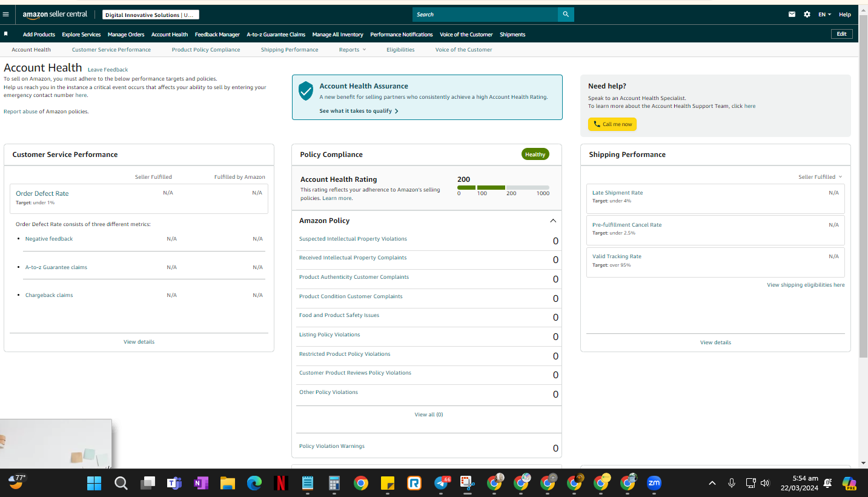Click the search magnifier button
The image size is (868, 497).
pyautogui.click(x=566, y=15)
